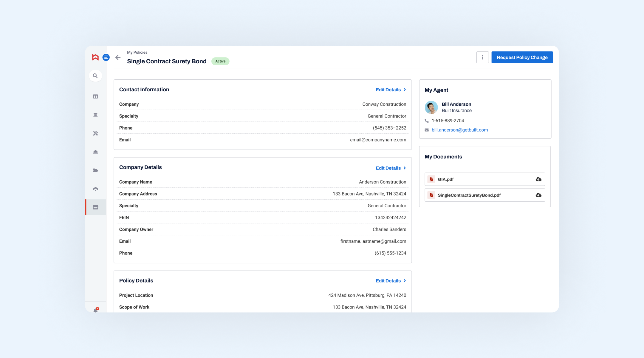Open notifications bell with badge
Viewport: 644px width, 358px height.
coord(95,310)
